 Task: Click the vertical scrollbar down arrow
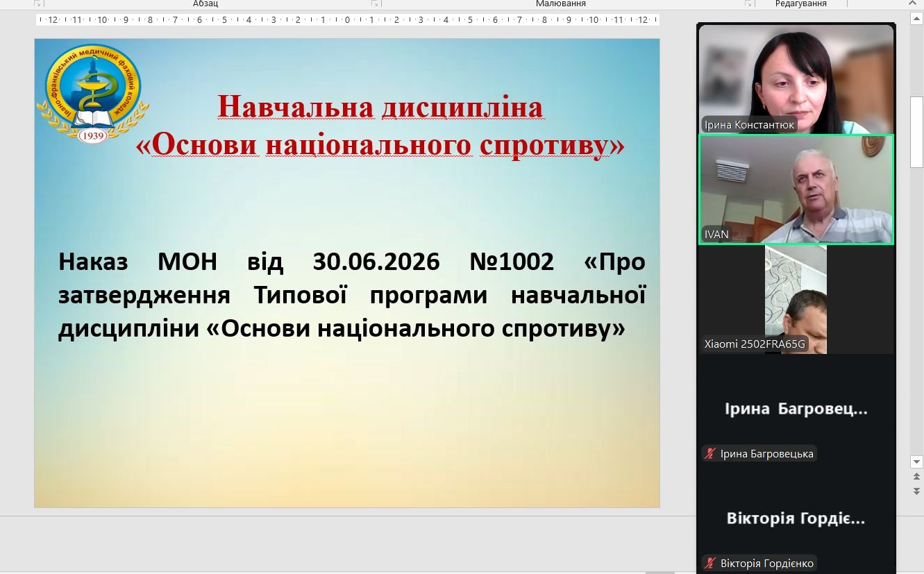[916, 462]
